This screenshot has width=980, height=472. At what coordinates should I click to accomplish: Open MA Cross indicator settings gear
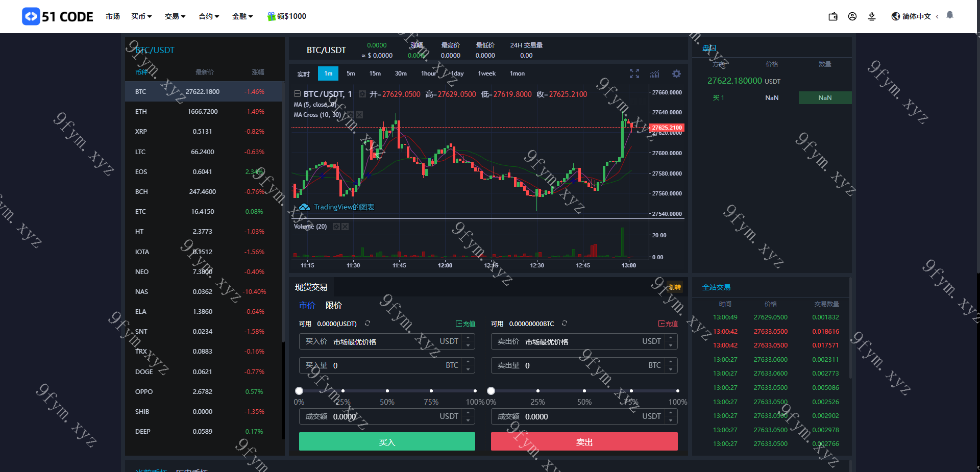(351, 115)
